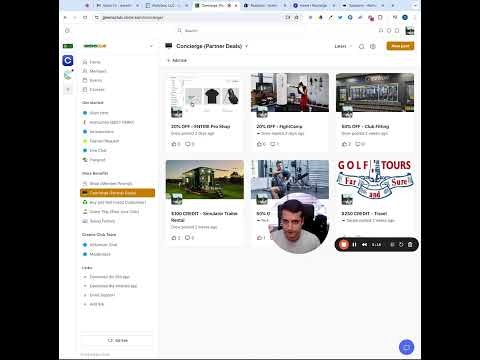
Task: Click the blue chat bubble button bottom right
Action: pyautogui.click(x=406, y=347)
